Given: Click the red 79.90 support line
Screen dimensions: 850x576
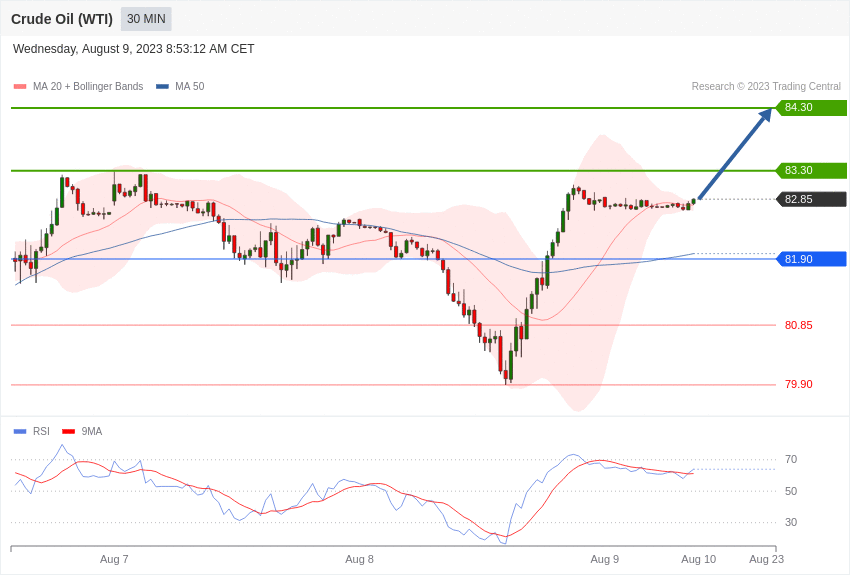Looking at the screenshot, I should click(400, 384).
